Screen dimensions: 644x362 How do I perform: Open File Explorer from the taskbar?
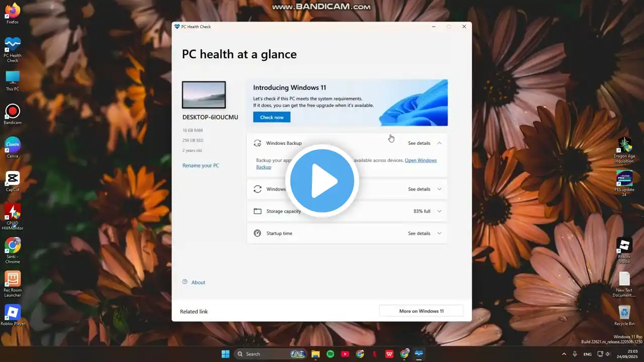tap(315, 354)
